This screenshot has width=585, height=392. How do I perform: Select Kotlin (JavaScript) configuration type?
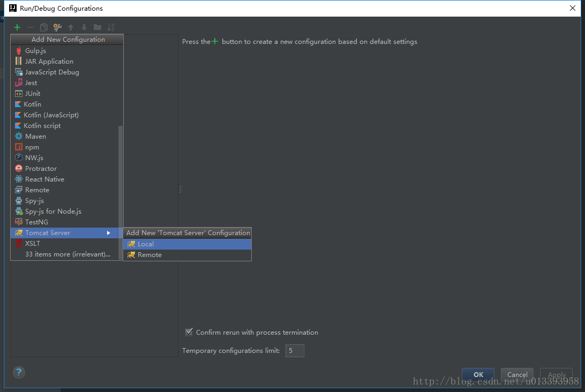click(65, 115)
